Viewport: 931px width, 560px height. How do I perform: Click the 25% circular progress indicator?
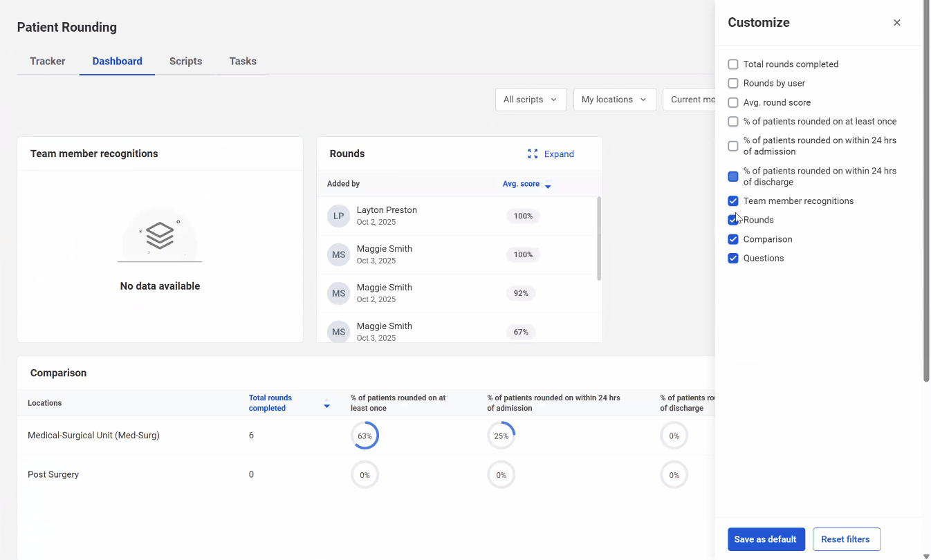pyautogui.click(x=501, y=436)
